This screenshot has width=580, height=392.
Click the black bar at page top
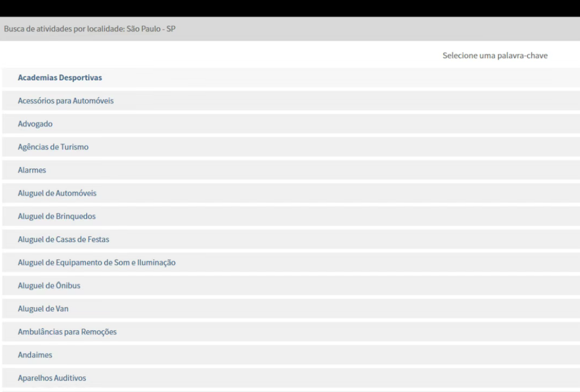point(290,8)
